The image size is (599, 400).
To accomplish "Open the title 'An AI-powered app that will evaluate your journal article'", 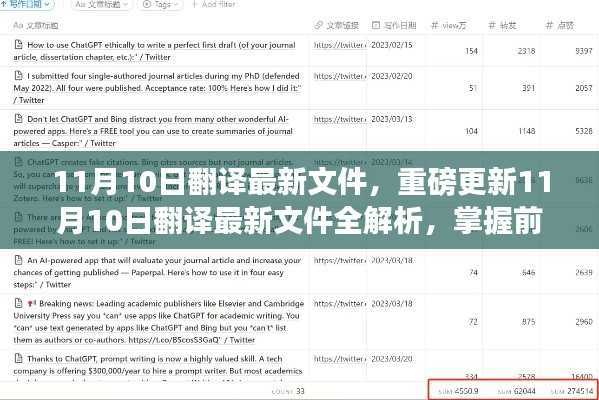I will (x=157, y=272).
